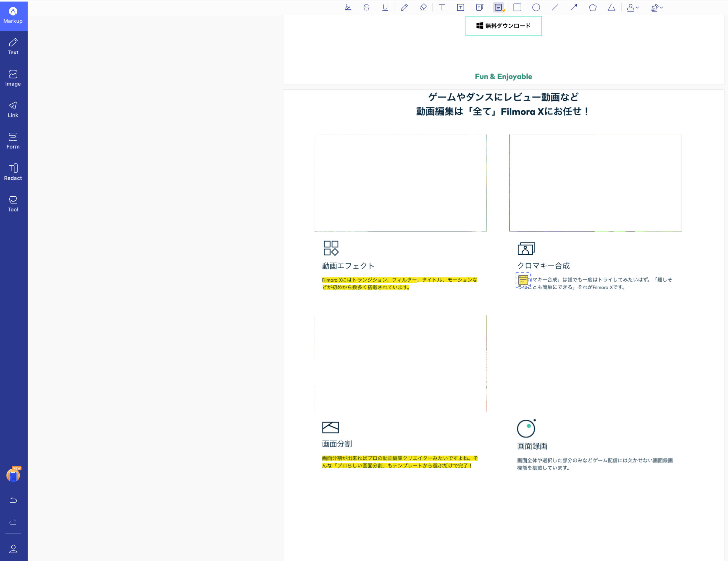Select the Underline tool
Viewport: 728px width, 561px height.
(385, 7)
